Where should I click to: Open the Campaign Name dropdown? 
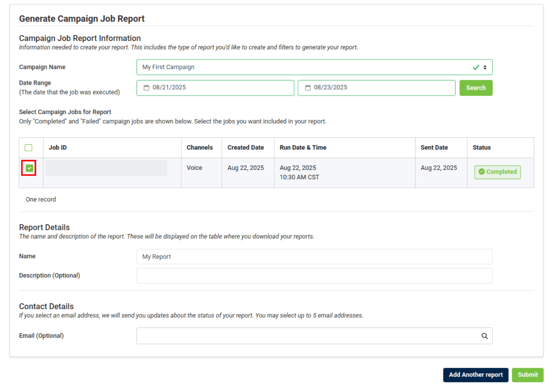point(303,67)
